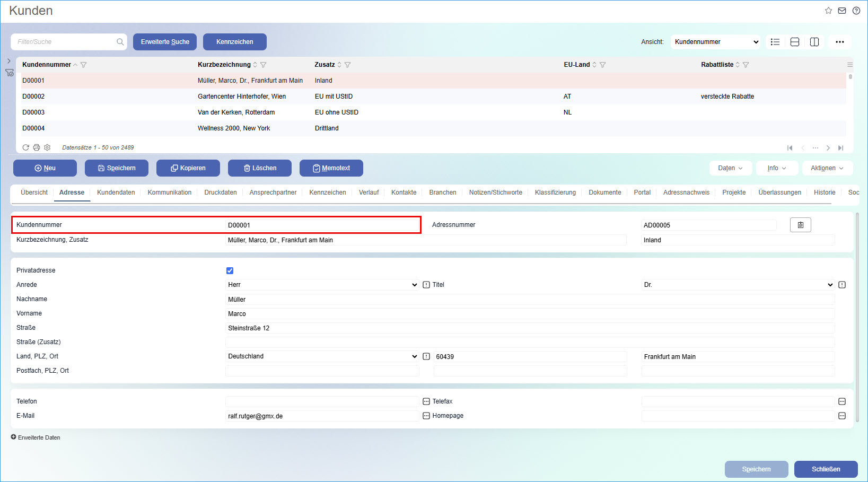Select the horizontal split view icon

tap(794, 41)
